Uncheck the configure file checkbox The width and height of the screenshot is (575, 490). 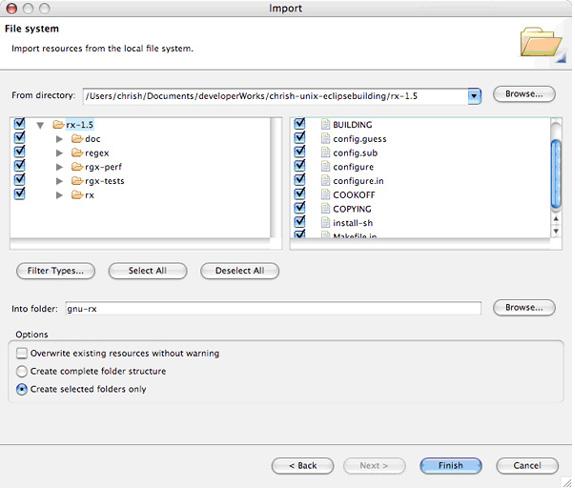[300, 166]
